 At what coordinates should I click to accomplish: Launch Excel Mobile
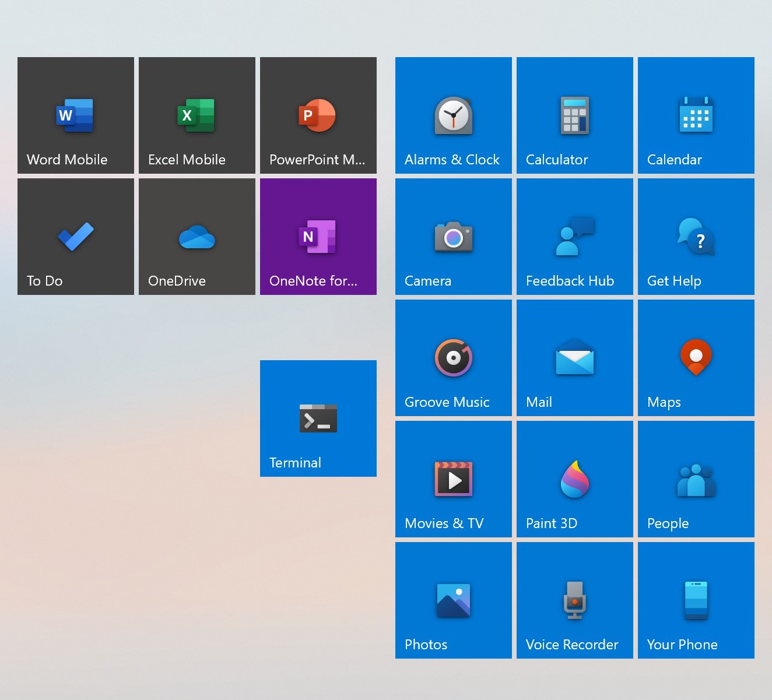(196, 115)
